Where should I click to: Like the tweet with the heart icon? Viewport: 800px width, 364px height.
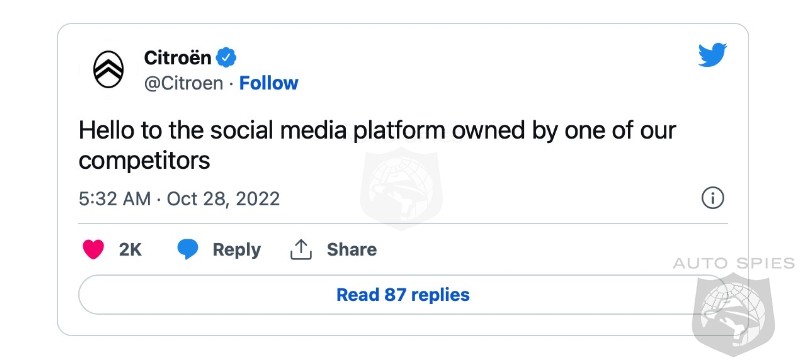pyautogui.click(x=93, y=250)
